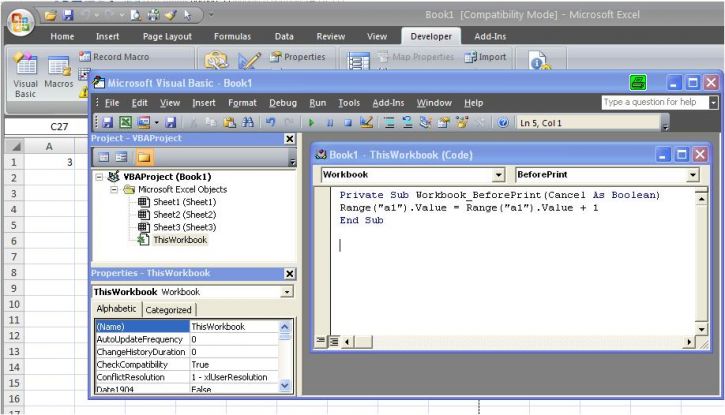The image size is (725, 415).
Task: Open the Insert UserForm dropdown arrow
Action: click(157, 122)
